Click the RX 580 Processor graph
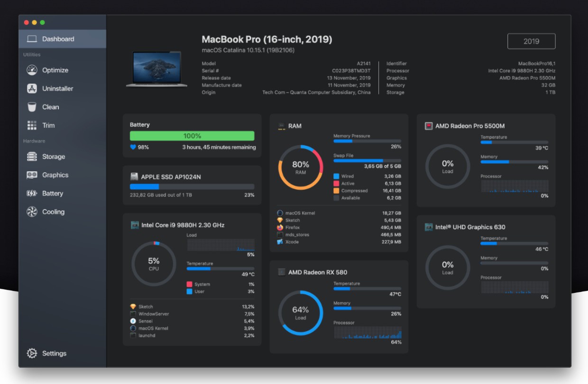 (x=367, y=332)
